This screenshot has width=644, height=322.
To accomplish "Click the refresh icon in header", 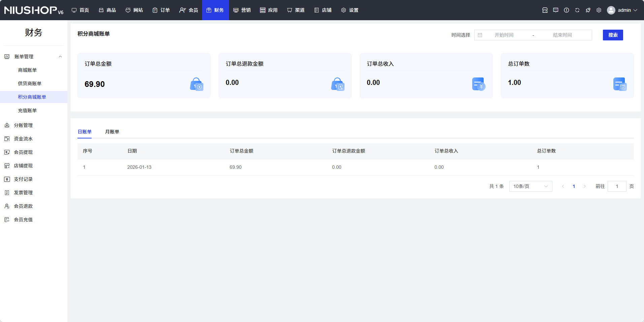I will click(x=577, y=10).
